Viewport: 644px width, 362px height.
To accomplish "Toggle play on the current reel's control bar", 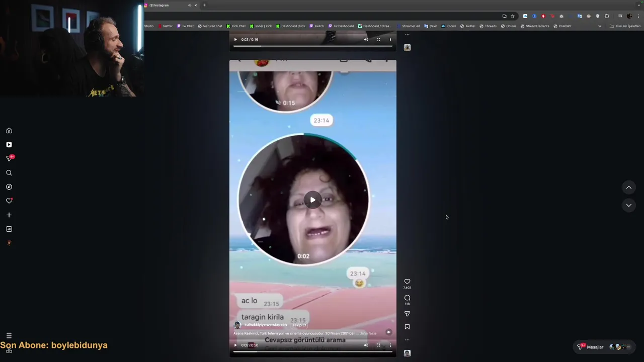I will (235, 345).
